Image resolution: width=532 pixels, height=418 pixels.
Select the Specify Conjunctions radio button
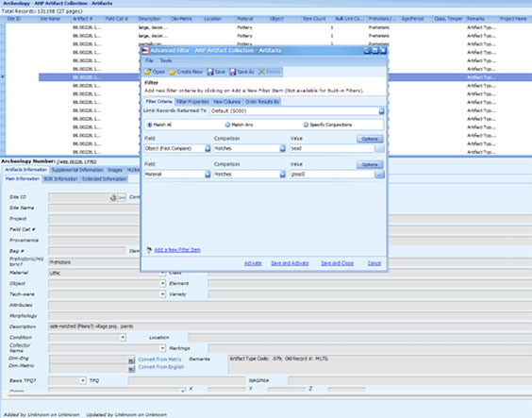[x=306, y=125]
